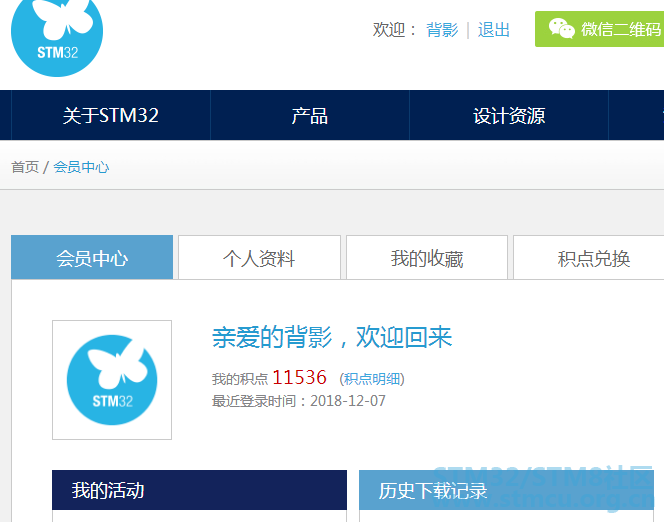The height and width of the screenshot is (522, 664).
Task: Click 我的活动 panel header
Action: (199, 490)
